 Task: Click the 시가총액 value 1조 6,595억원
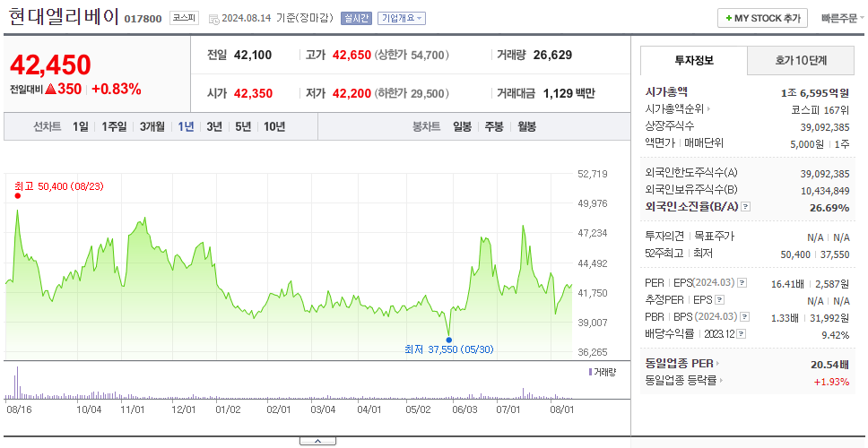point(815,92)
